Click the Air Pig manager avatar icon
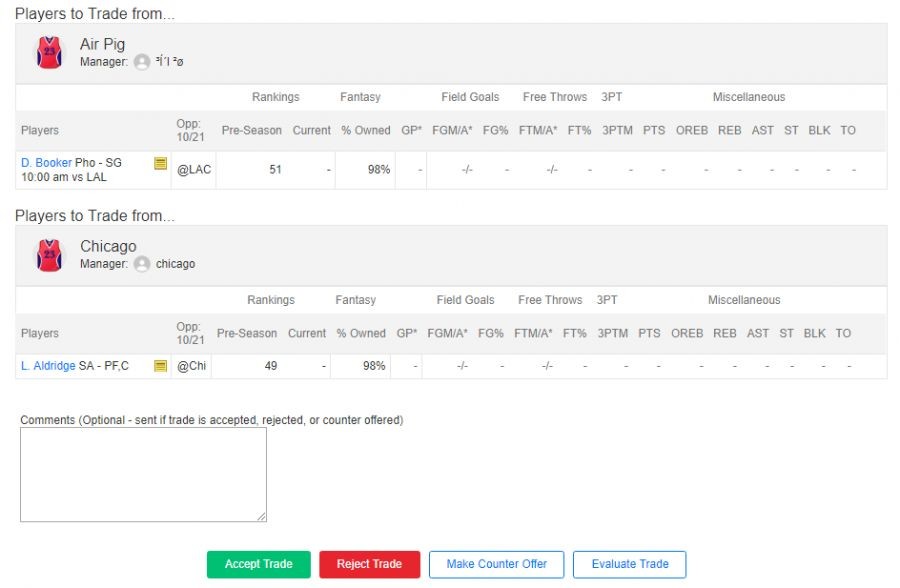The width and height of the screenshot is (900, 588). click(x=142, y=62)
